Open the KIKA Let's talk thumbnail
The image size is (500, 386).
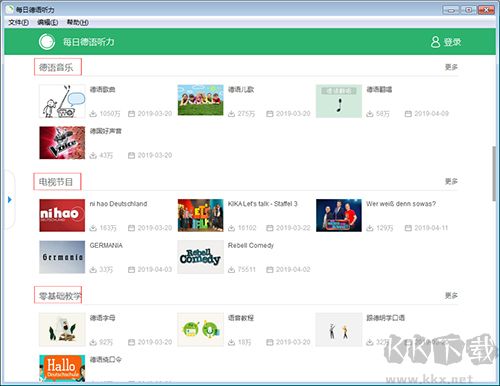[x=200, y=215]
